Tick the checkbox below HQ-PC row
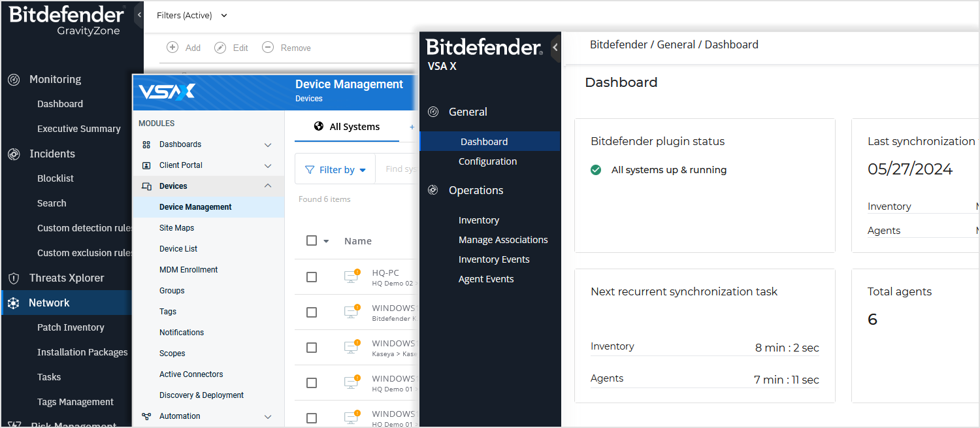 (312, 312)
